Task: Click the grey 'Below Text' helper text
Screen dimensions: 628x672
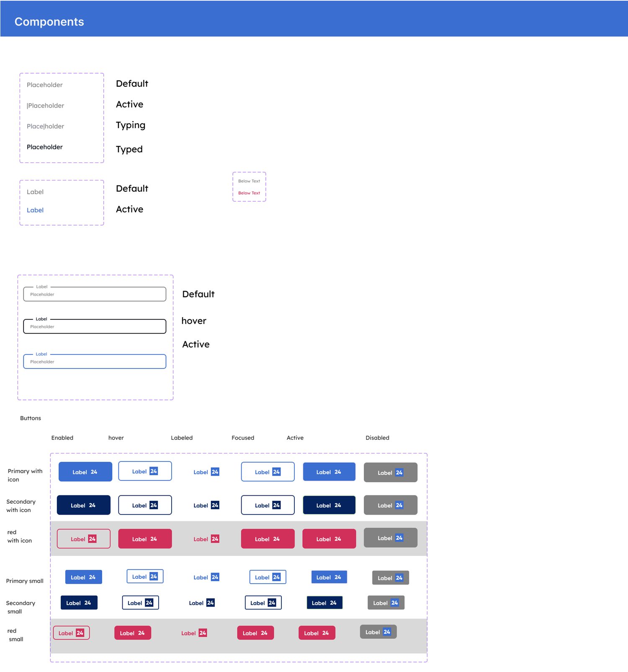Action: pos(249,181)
